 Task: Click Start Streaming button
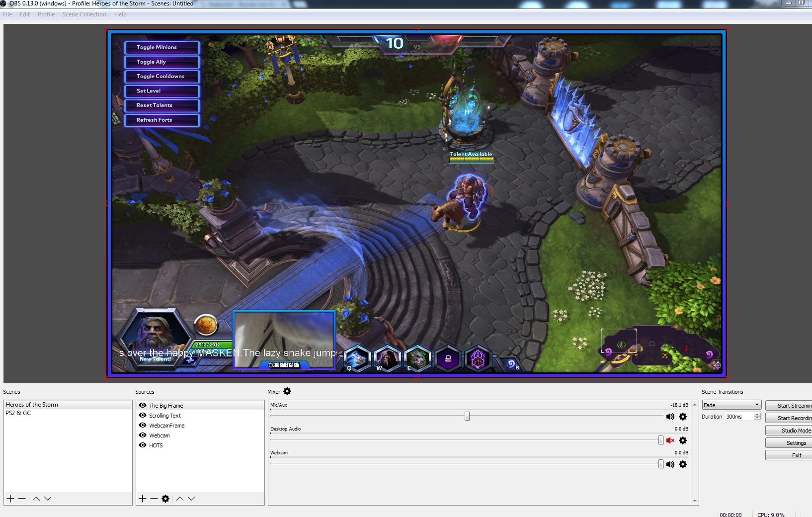pos(789,406)
